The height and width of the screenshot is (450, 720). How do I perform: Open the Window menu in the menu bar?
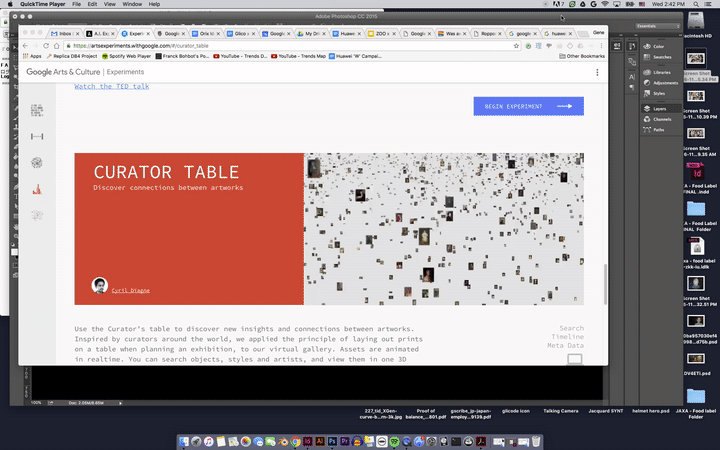[131, 4]
